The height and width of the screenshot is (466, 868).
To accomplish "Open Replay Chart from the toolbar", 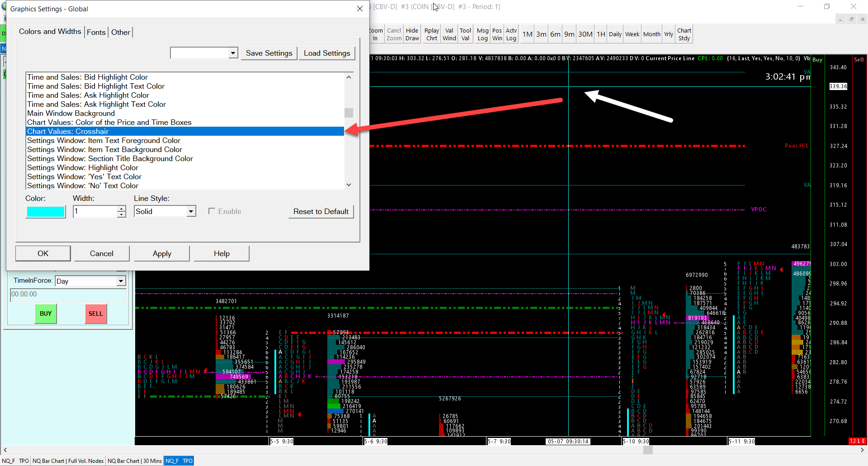I will 432,34.
